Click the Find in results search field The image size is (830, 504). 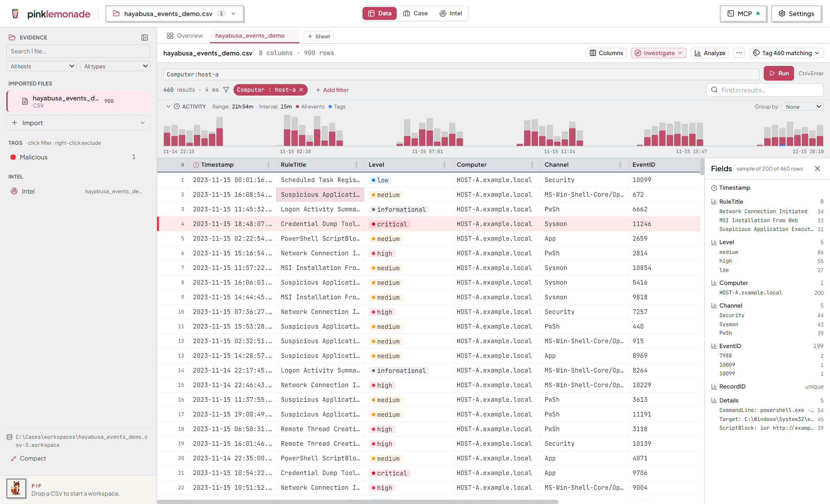[765, 90]
